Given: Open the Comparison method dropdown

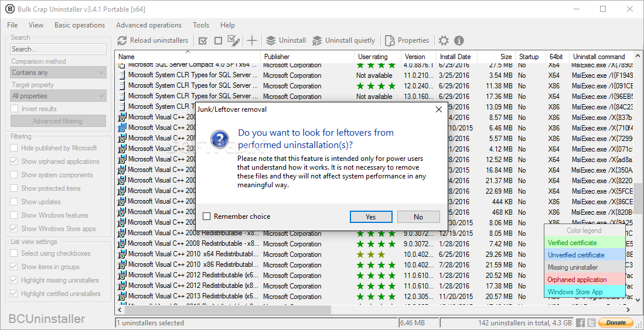Looking at the screenshot, I should (59, 73).
